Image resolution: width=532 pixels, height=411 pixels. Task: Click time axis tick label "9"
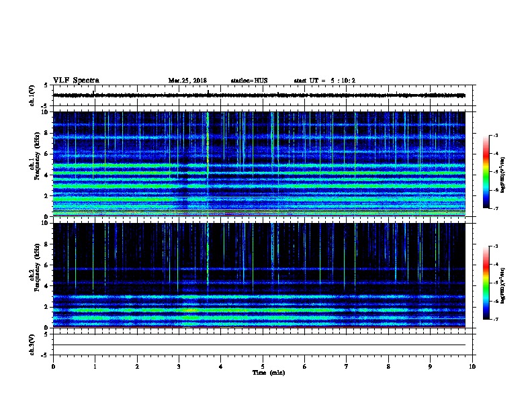[x=430, y=367]
